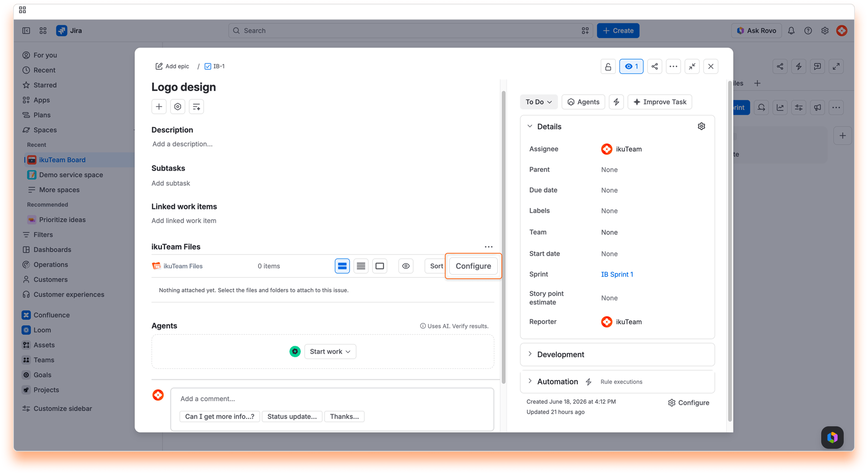868x474 pixels.
Task: Open ikuTeam Files section three-dot menu
Action: [x=489, y=247]
